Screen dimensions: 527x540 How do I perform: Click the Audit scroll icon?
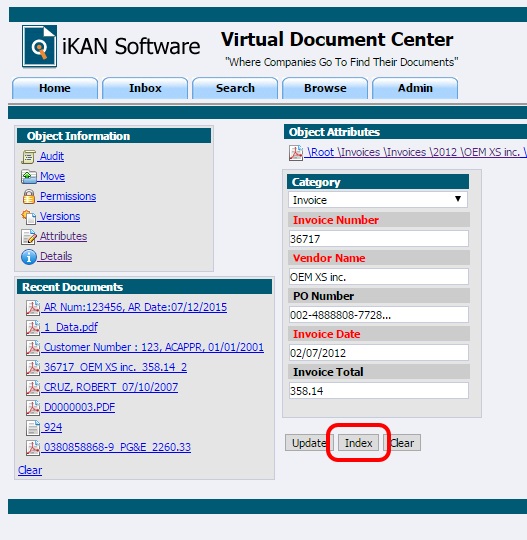[28, 157]
